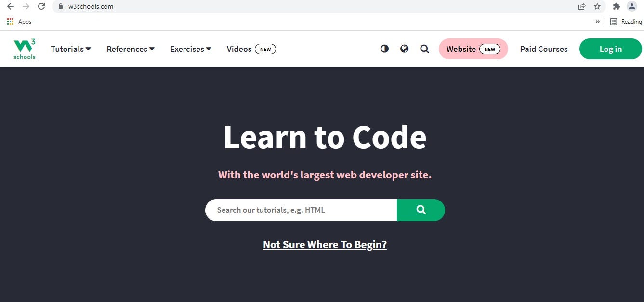
Task: Expand the References dropdown menu
Action: point(131,49)
